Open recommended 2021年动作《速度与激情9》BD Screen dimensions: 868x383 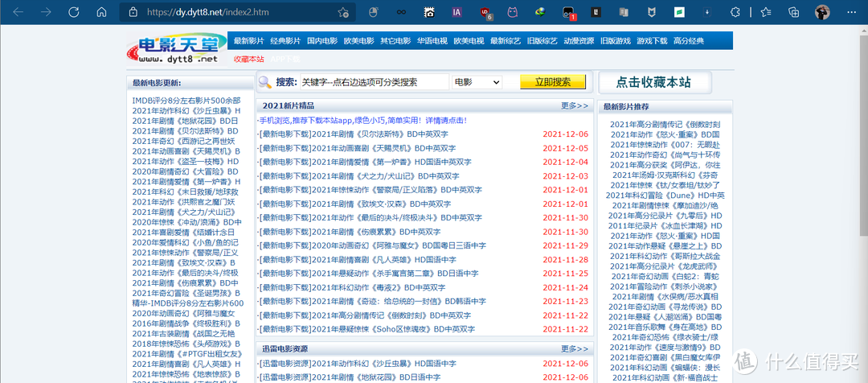pyautogui.click(x=665, y=347)
